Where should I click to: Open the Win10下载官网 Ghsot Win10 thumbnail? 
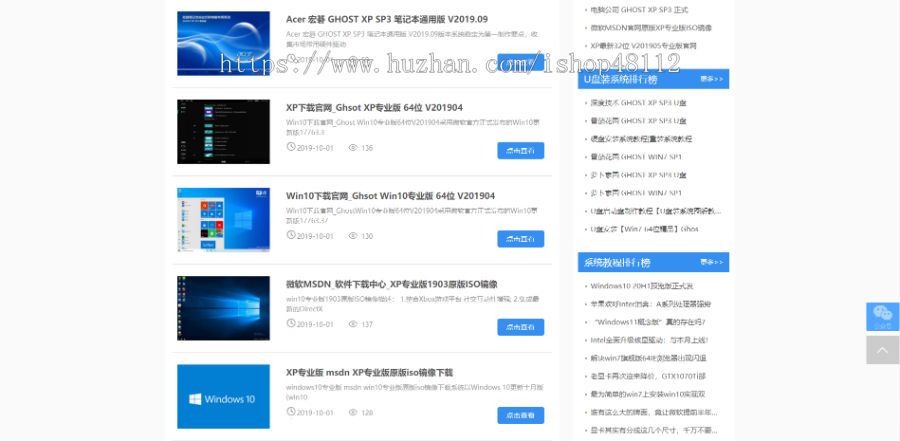pos(223,220)
